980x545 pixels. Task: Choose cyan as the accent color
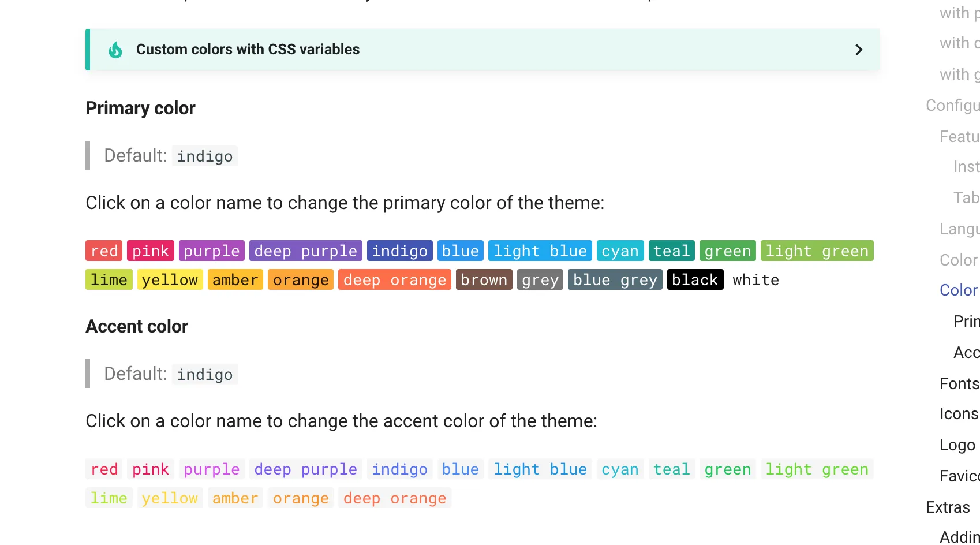pos(620,469)
